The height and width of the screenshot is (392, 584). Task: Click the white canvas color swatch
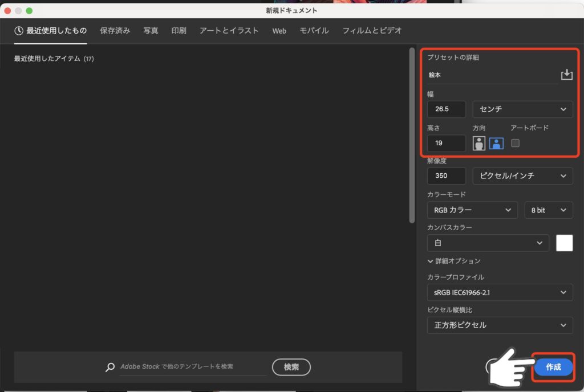point(564,243)
